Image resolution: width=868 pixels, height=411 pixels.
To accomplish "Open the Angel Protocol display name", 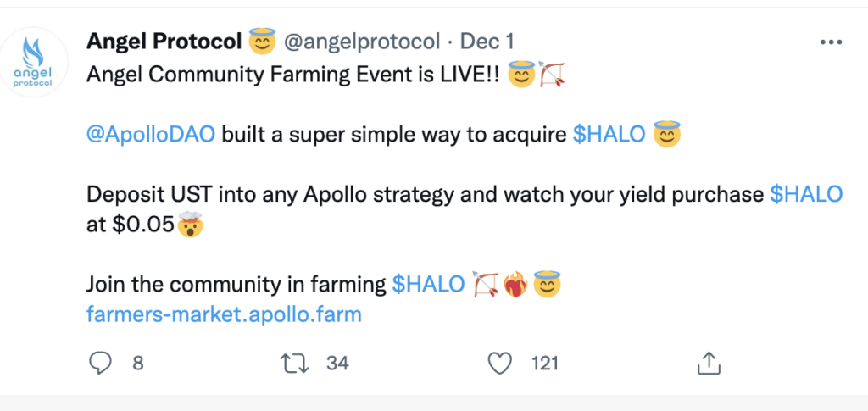I will [164, 41].
